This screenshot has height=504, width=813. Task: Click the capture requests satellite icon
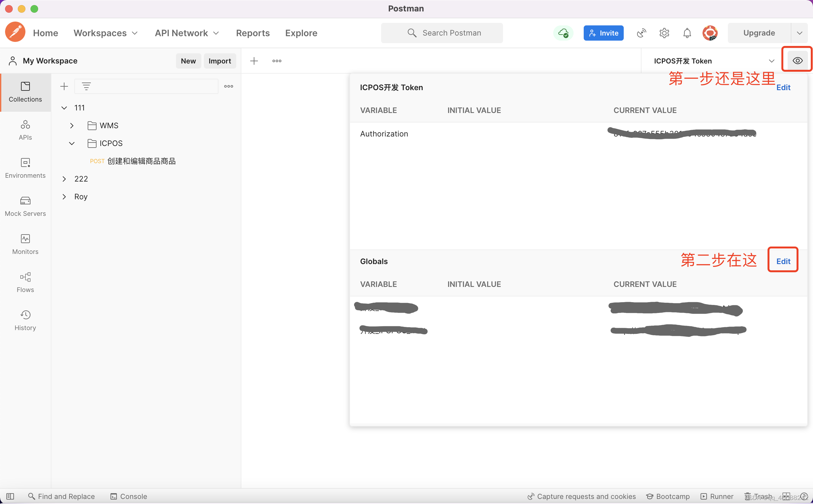click(x=641, y=33)
